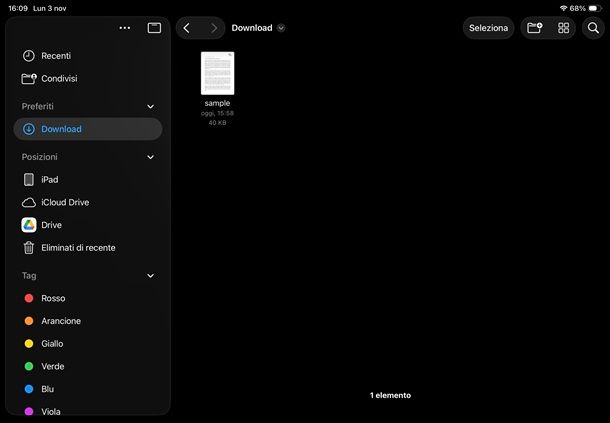Click the Download arrow circle icon

pos(29,129)
